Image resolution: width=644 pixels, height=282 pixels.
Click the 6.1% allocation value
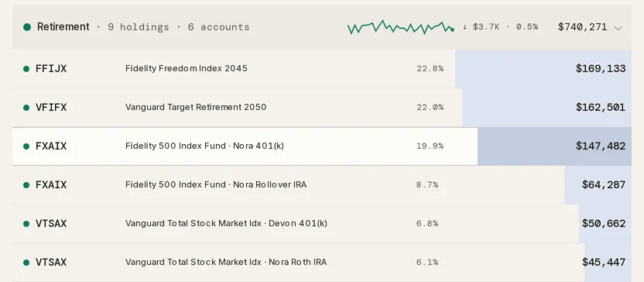pyautogui.click(x=427, y=263)
